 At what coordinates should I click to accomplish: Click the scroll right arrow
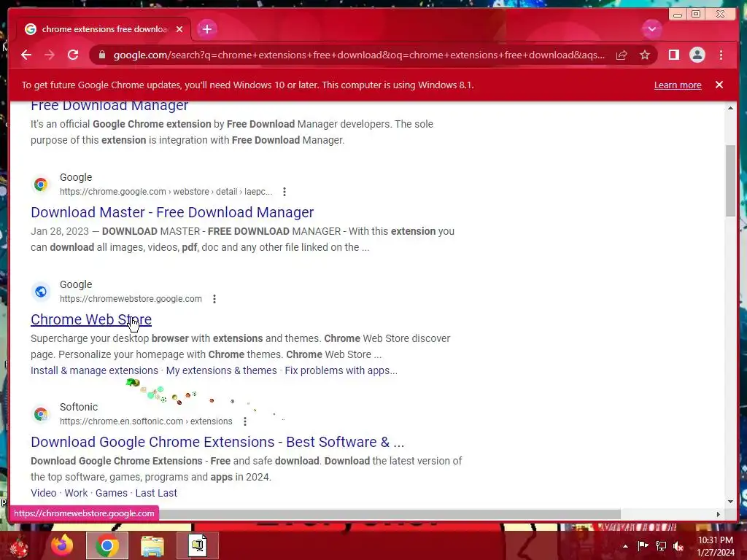click(x=719, y=514)
